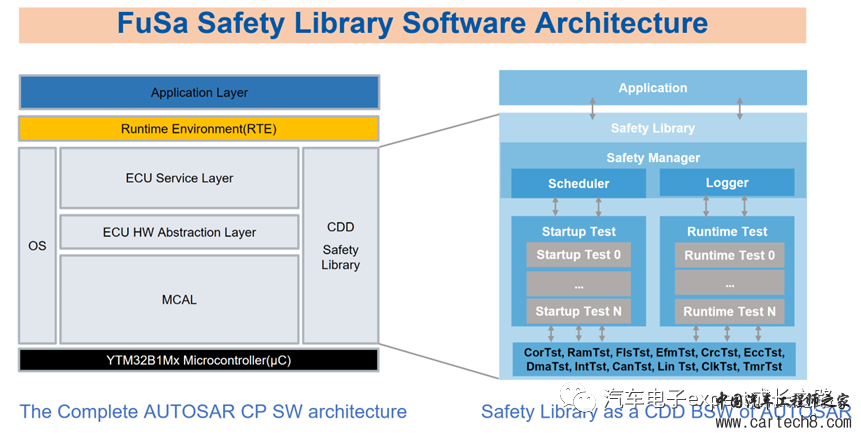861x438 pixels.
Task: Click the Safety Library label
Action: coord(653,128)
